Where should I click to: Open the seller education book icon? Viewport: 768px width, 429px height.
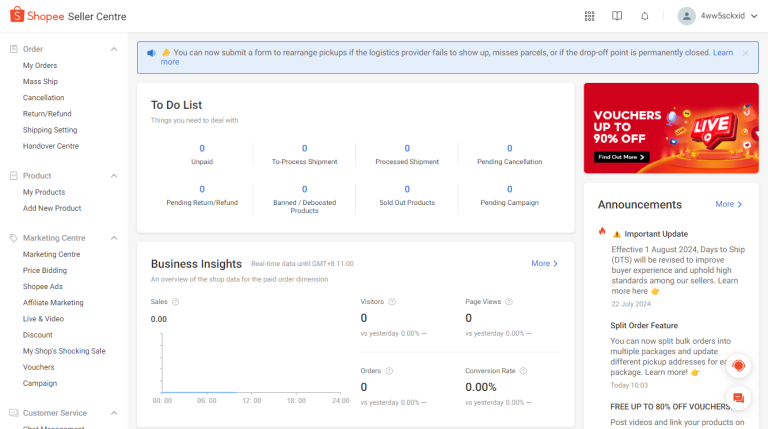(617, 16)
